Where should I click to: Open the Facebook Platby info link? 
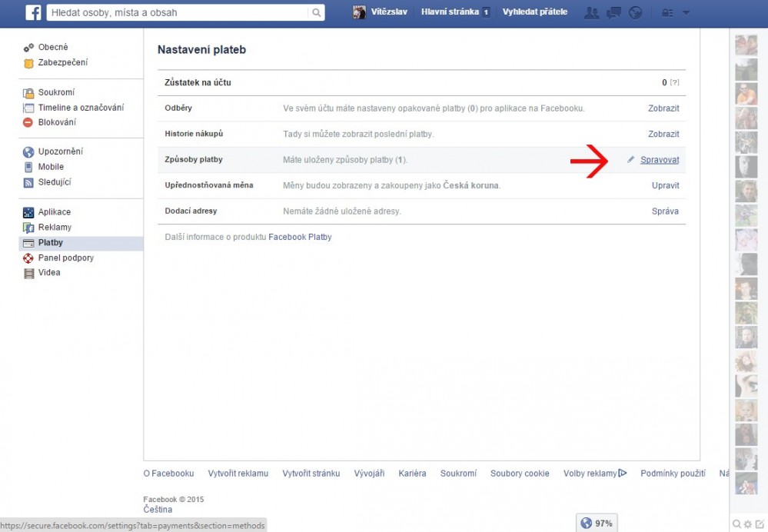[x=300, y=237]
